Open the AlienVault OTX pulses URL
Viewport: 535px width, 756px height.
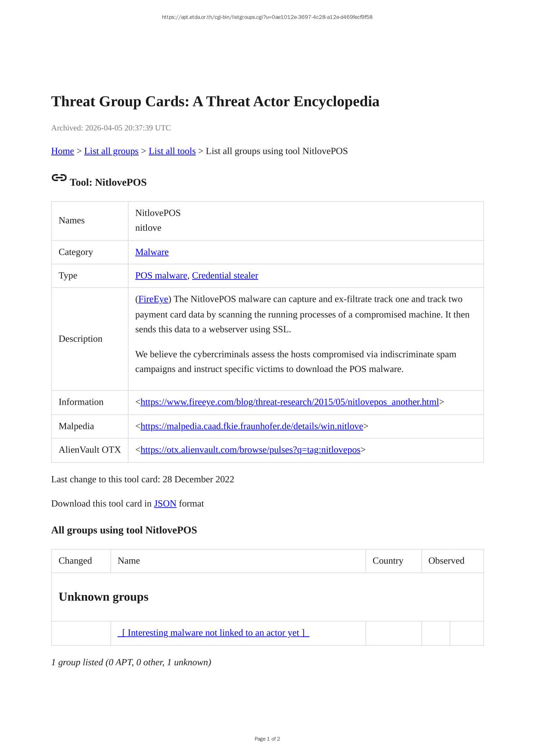tap(250, 450)
